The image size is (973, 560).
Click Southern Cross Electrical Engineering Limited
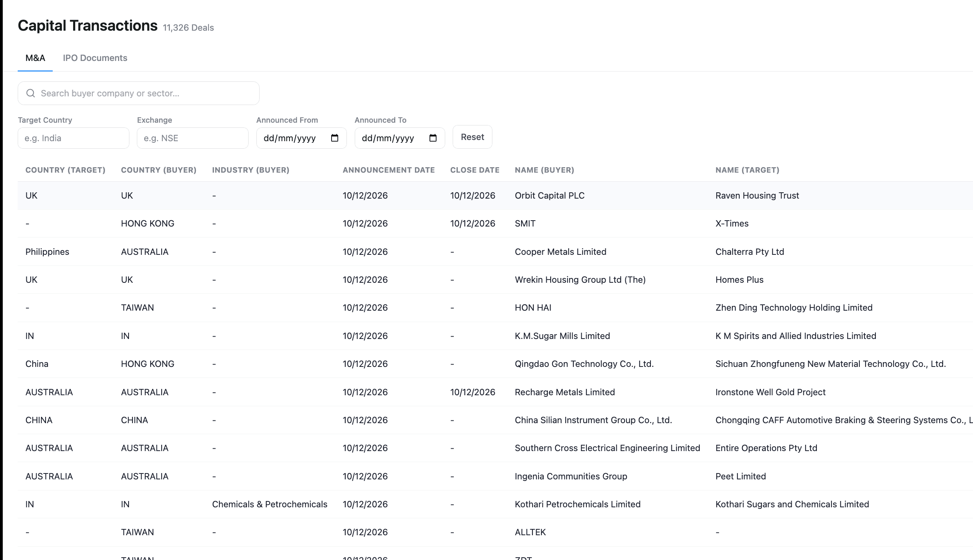point(607,448)
